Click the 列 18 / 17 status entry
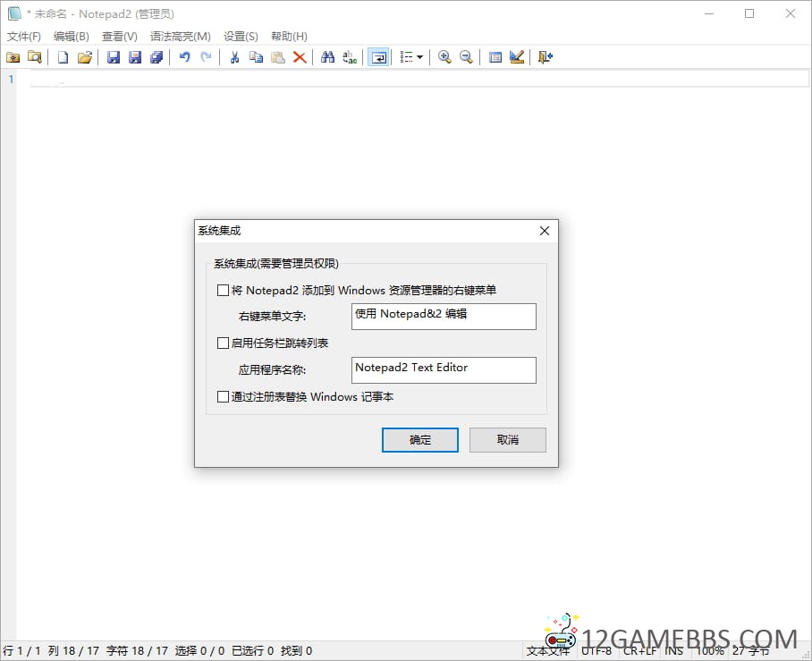This screenshot has width=812, height=661. [73, 650]
